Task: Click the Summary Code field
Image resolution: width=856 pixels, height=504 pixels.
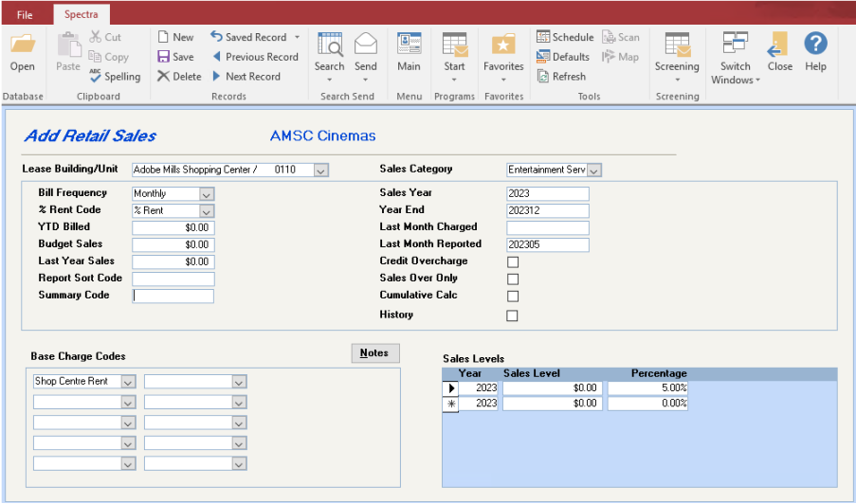Action: pyautogui.click(x=173, y=296)
